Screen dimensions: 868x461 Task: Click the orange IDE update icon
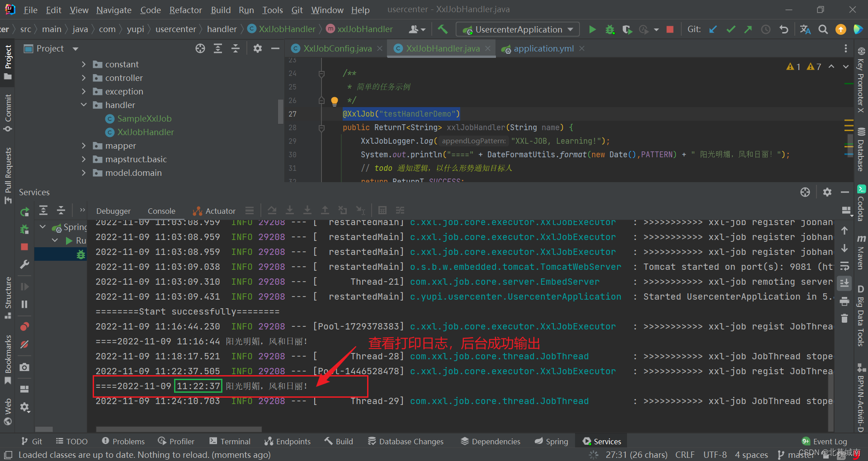tap(841, 29)
